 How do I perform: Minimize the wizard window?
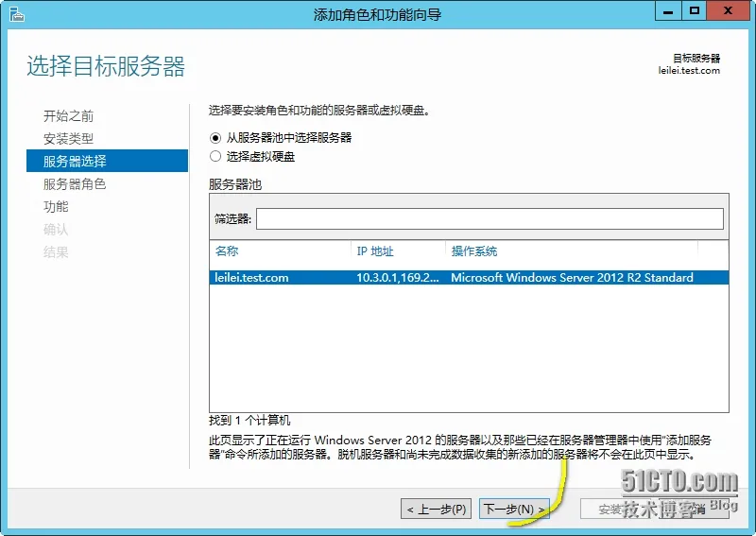pos(668,10)
